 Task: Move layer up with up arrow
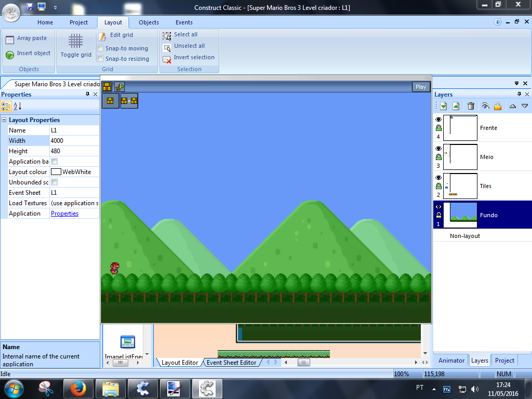click(x=513, y=106)
